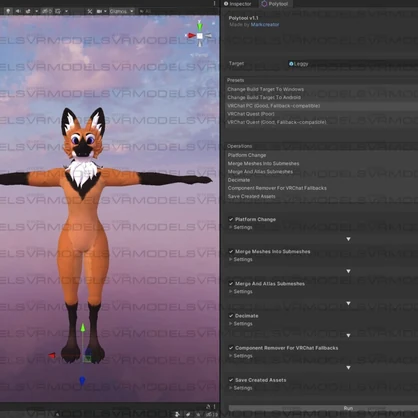Screen dimensions: 418x418
Task: Expand Settings under Save Created Assets
Action: tap(241, 388)
